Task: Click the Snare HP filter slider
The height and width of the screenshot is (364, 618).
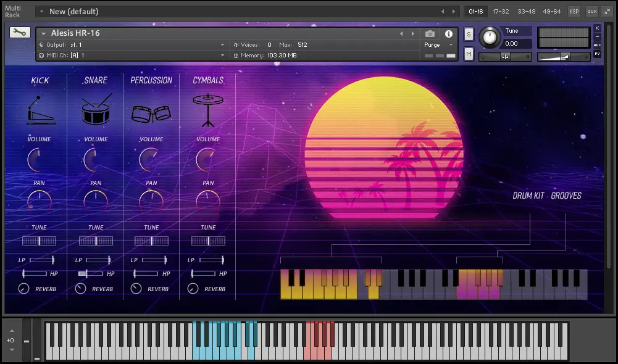Action: [91, 273]
